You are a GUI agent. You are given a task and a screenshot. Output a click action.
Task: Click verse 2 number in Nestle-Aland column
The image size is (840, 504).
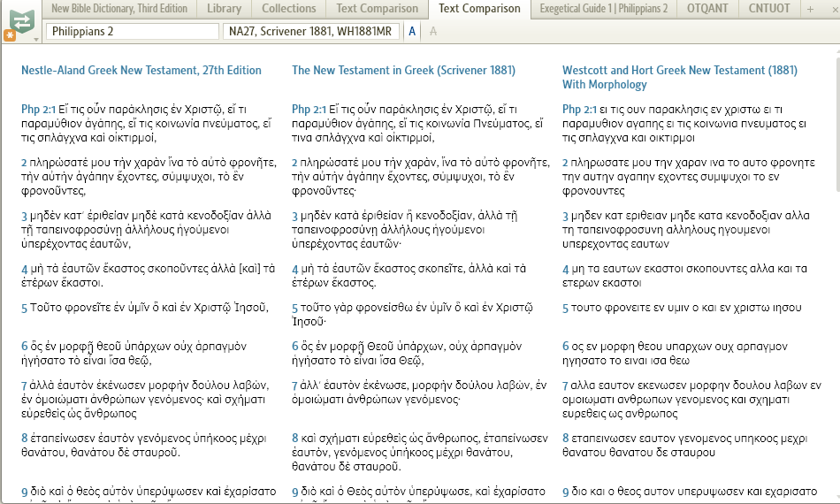[24, 163]
